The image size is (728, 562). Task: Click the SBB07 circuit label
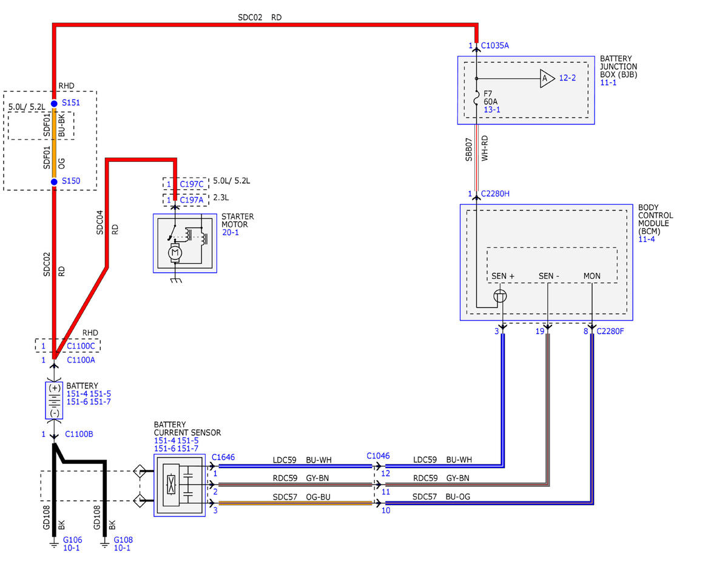pyautogui.click(x=469, y=149)
